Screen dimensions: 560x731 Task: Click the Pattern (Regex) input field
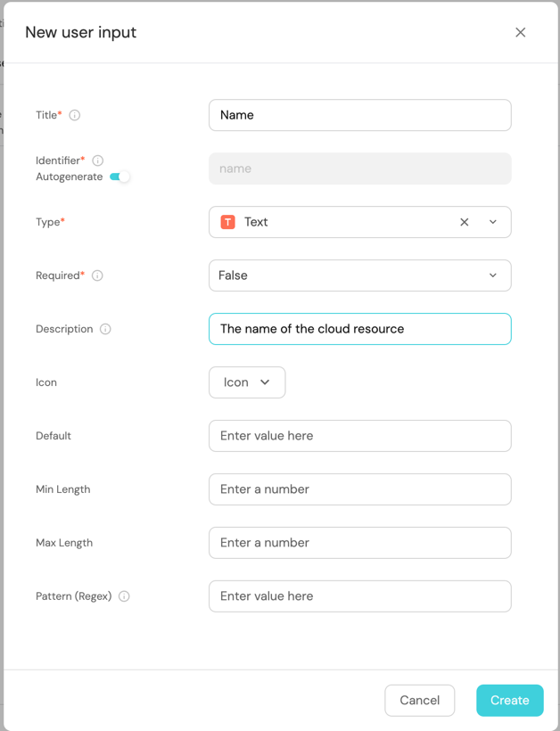tap(359, 596)
